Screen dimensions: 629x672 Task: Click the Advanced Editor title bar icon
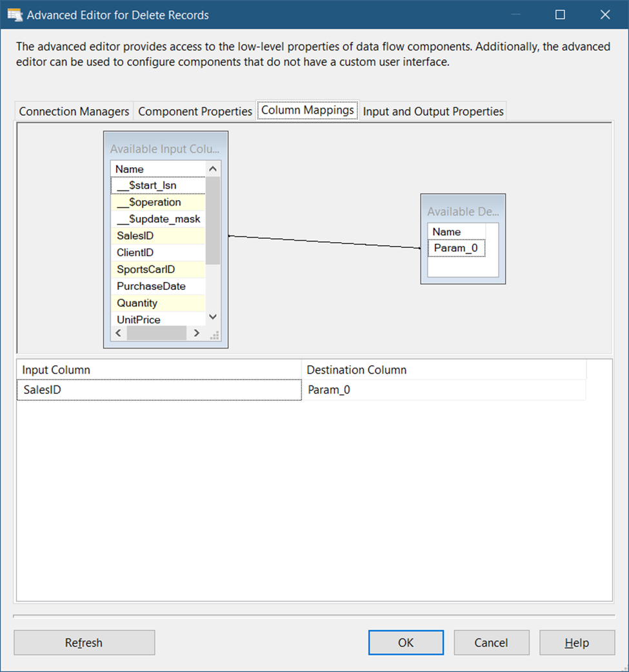[x=14, y=14]
